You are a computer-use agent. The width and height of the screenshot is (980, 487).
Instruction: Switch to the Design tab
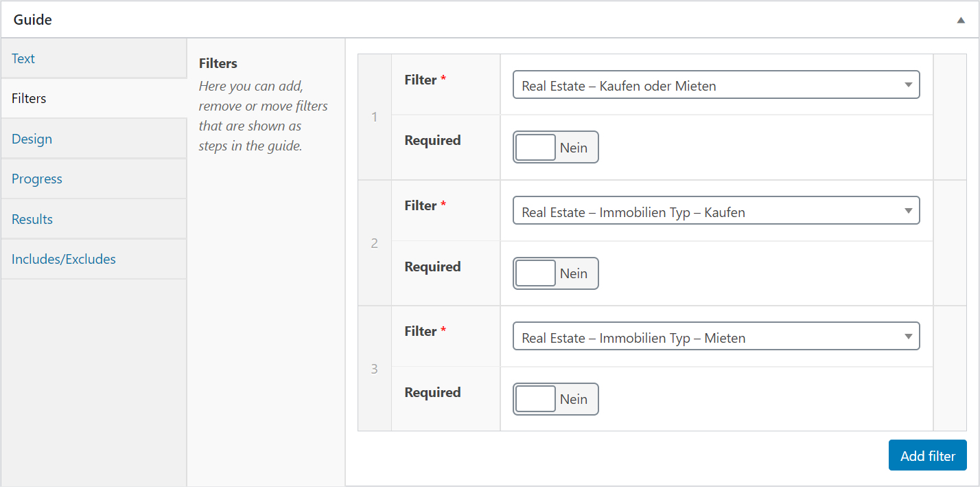tap(93, 139)
